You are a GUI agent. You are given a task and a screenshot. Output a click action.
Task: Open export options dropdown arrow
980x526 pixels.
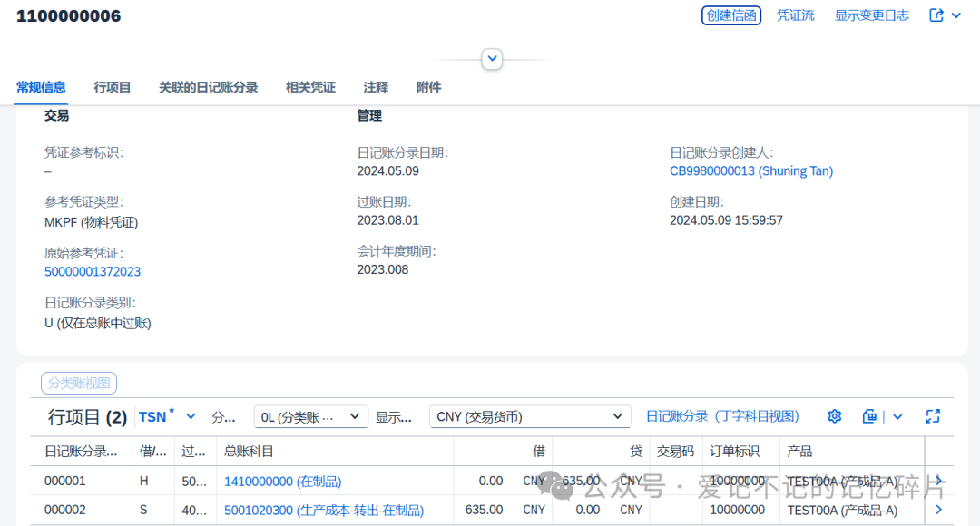[897, 416]
